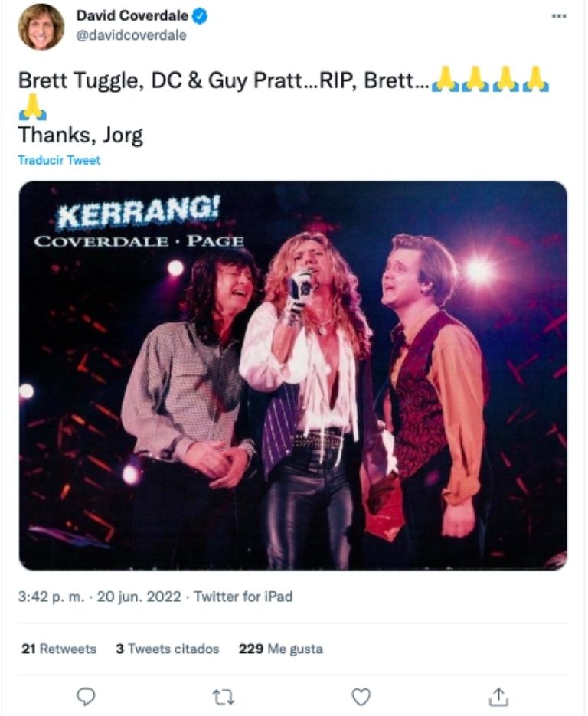
Task: Click the retweet icon below the tweet
Action: pyautogui.click(x=222, y=695)
